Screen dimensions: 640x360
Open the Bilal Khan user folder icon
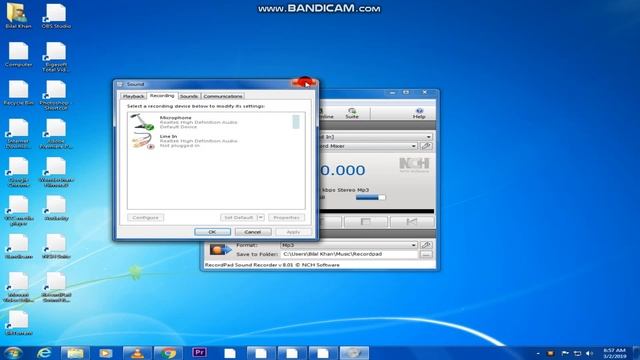[x=18, y=16]
